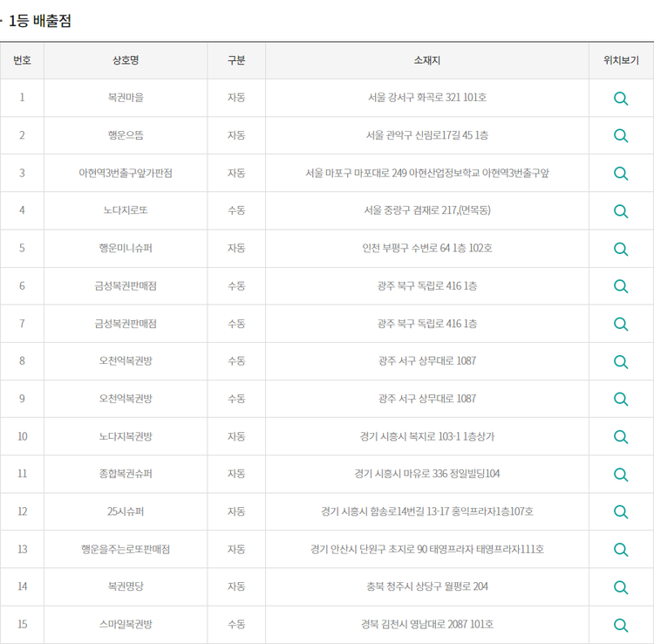The width and height of the screenshot is (654, 644).
Task: Click address 경북 김천시 영남대로 2087 101호
Action: click(427, 625)
